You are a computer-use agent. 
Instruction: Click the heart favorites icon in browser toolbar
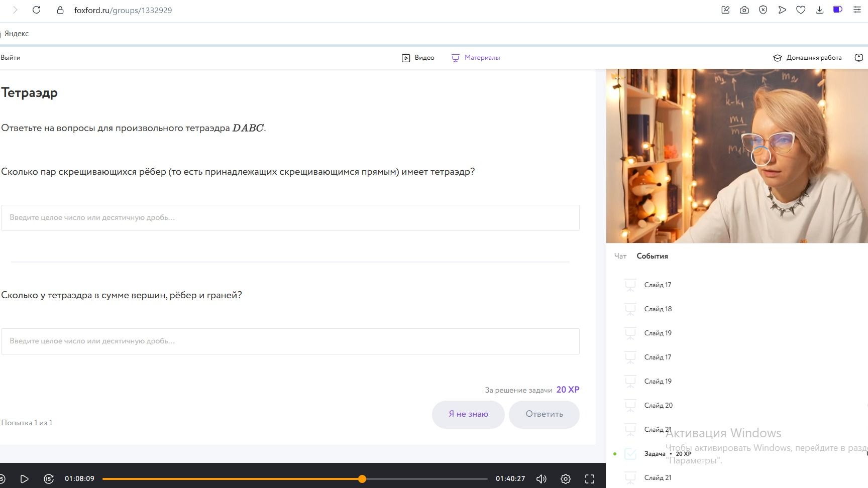(x=801, y=10)
